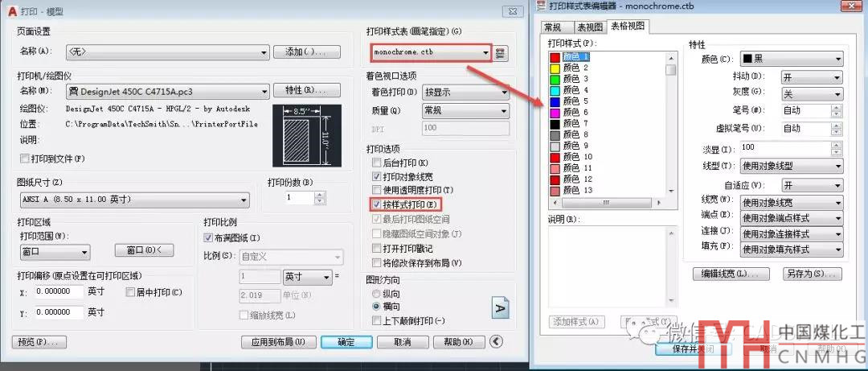The height and width of the screenshot is (371, 868).
Task: Switch to 表格视图 tab
Action: pyautogui.click(x=628, y=26)
